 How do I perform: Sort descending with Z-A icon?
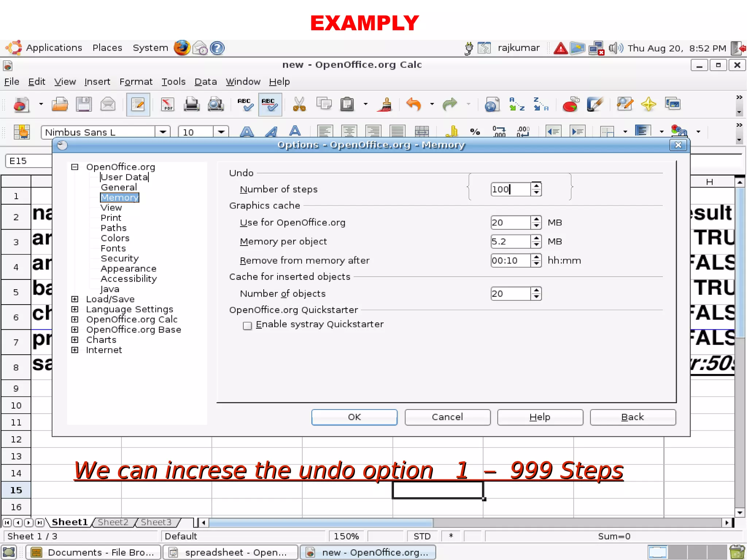coord(541,105)
